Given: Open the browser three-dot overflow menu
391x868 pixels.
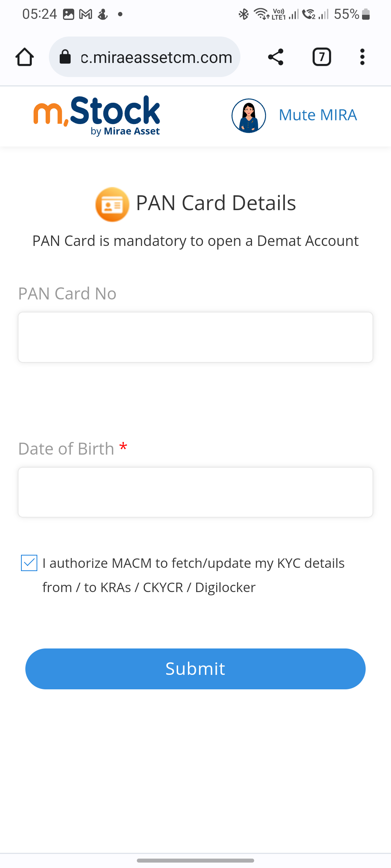Looking at the screenshot, I should coord(362,57).
